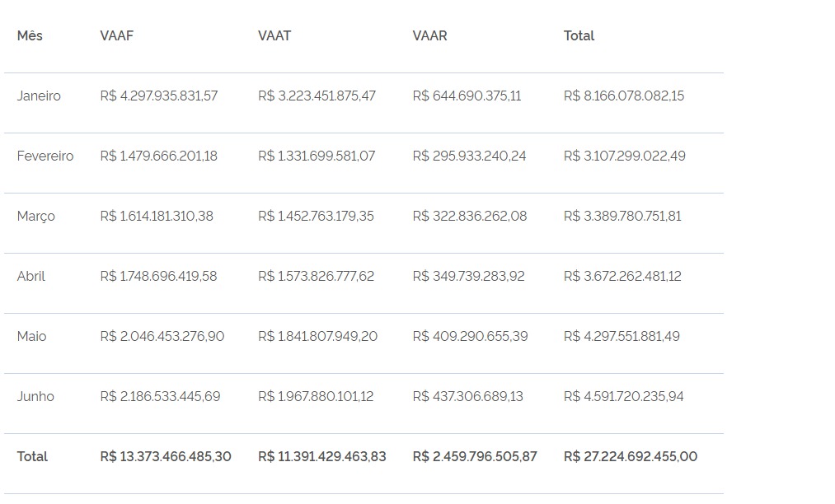The height and width of the screenshot is (504, 835).
Task: Click Fevereiro VAAT value R$ 1.331.699.581,07
Action: 317,156
